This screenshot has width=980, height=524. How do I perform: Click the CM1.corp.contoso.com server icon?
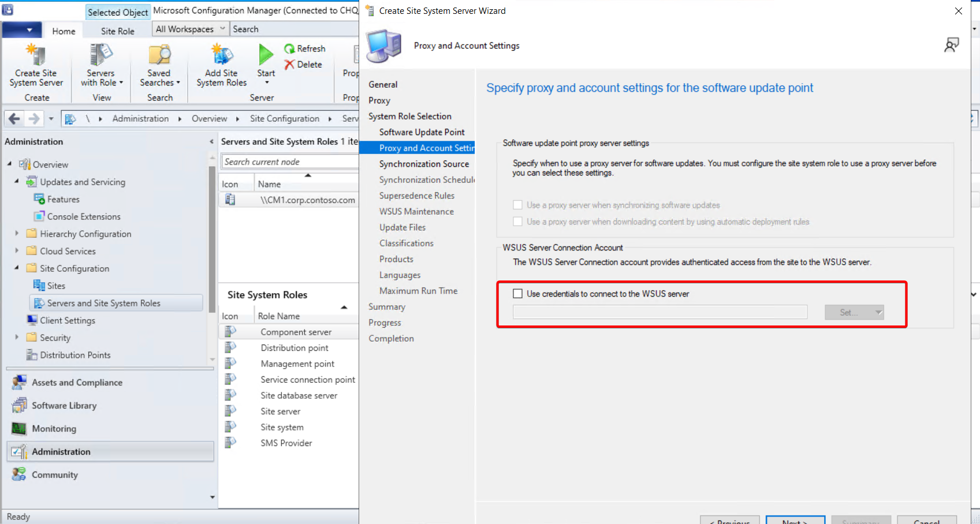pyautogui.click(x=230, y=200)
